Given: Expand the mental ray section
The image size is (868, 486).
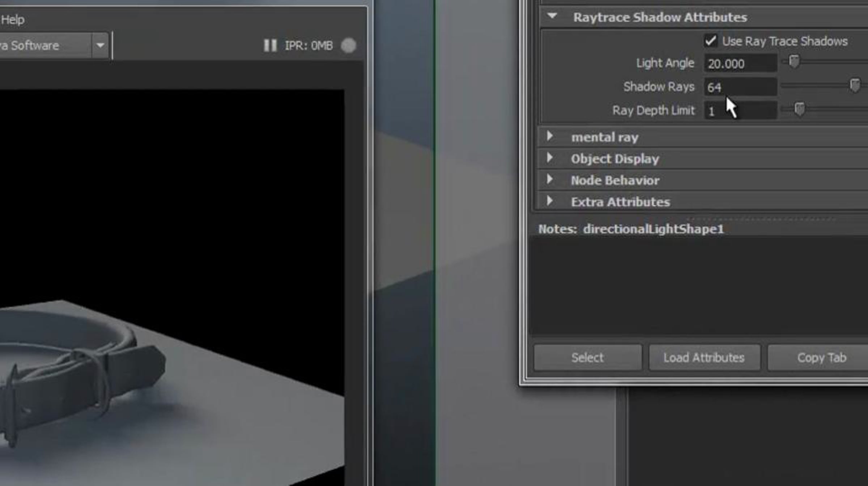Looking at the screenshot, I should point(550,136).
